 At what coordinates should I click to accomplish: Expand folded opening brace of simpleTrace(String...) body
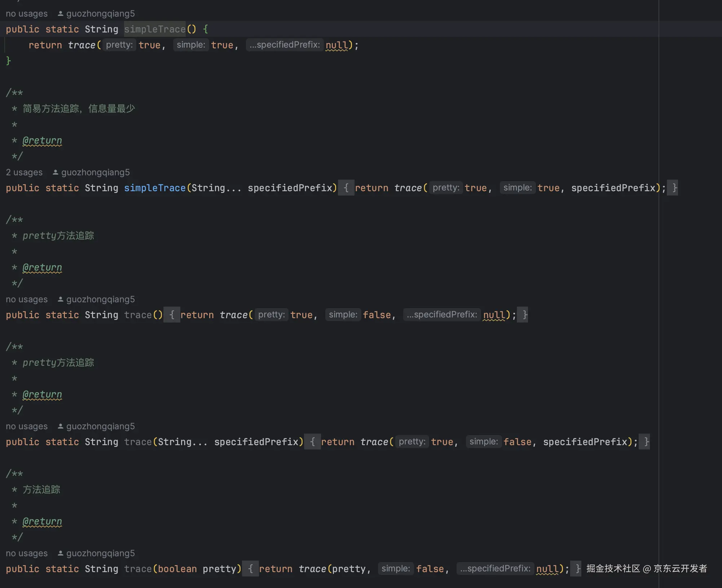(x=346, y=188)
